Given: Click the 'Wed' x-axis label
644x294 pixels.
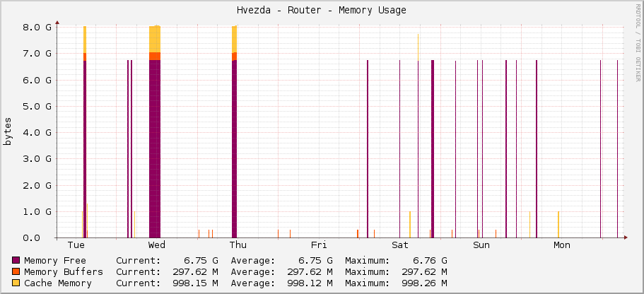Looking at the screenshot, I should (156, 245).
